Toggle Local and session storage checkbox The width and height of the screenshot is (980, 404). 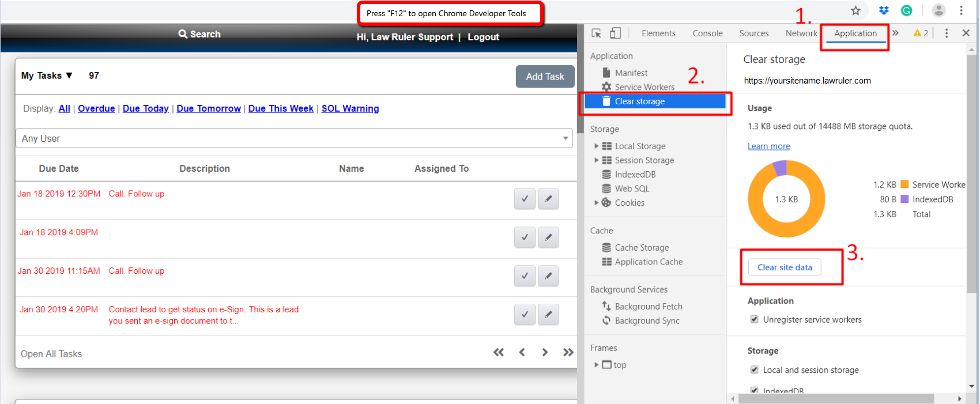[x=754, y=369]
